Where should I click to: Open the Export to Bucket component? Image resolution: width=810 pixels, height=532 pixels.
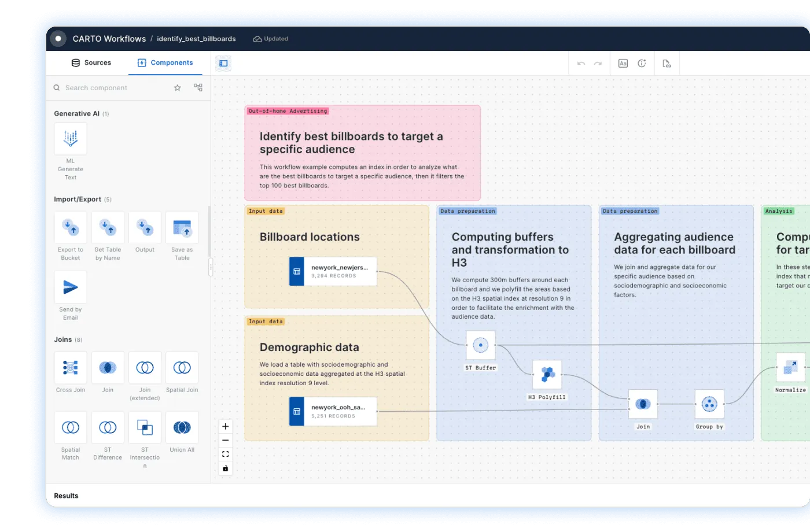(70, 228)
